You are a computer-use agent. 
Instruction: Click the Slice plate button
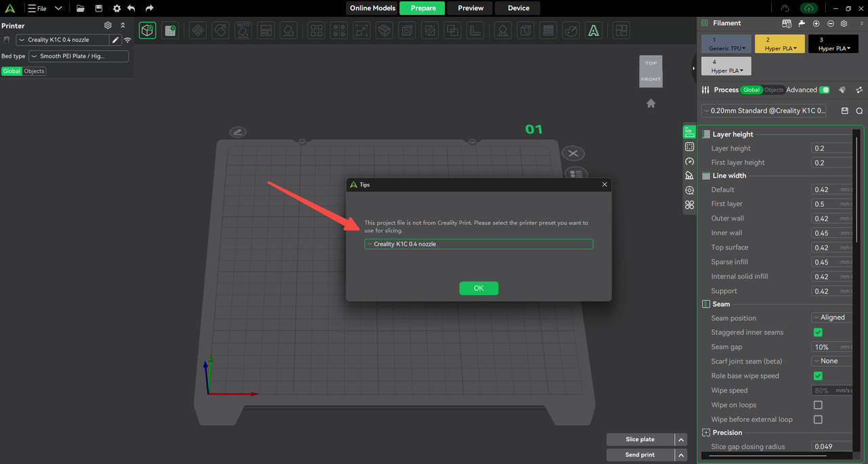(639, 440)
